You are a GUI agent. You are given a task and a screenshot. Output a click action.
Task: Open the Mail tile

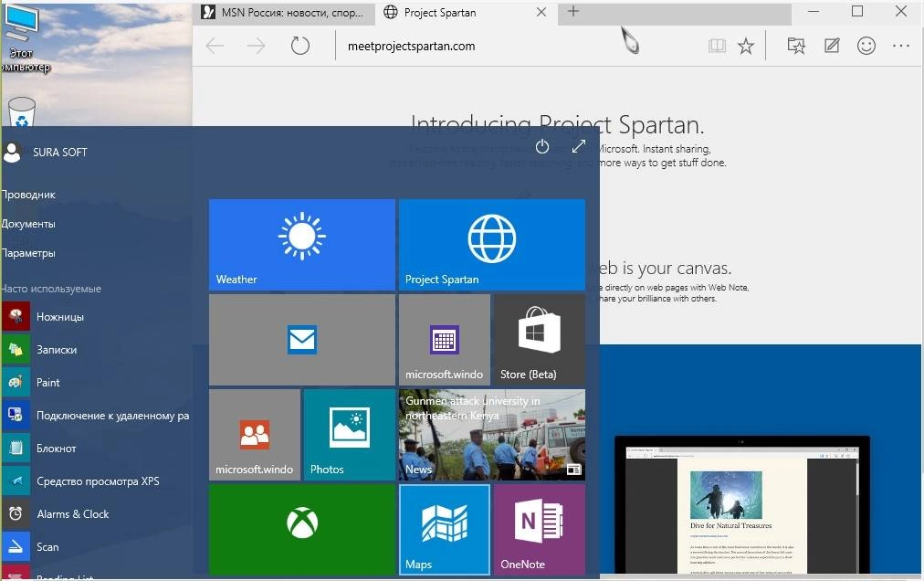coord(301,340)
